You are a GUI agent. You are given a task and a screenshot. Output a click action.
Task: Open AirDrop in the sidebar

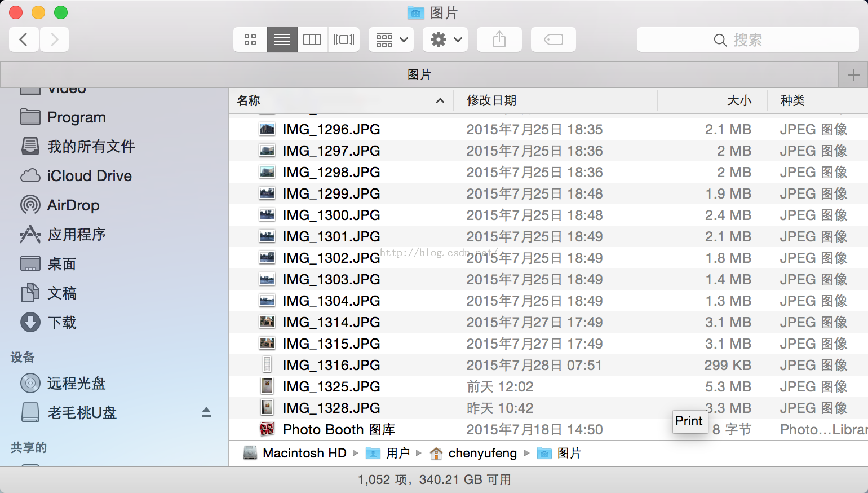73,205
